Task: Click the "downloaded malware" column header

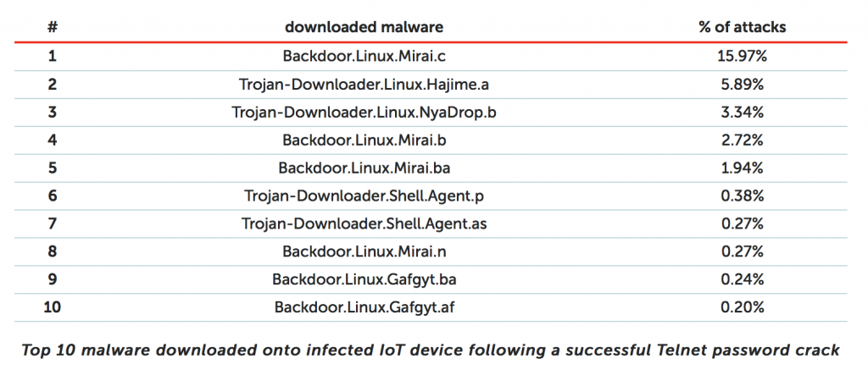Action: (364, 27)
